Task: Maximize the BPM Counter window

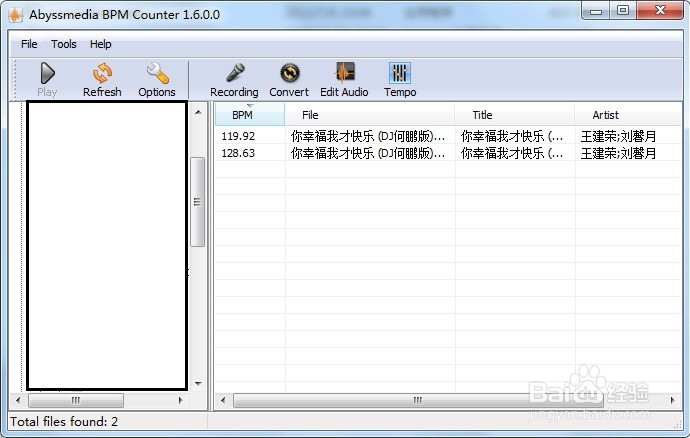Action: coord(623,11)
